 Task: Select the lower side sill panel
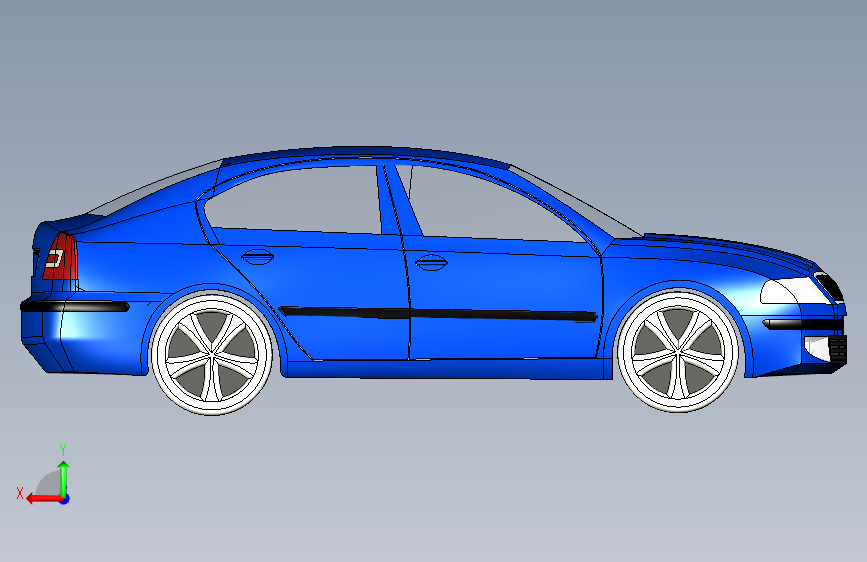click(x=448, y=368)
